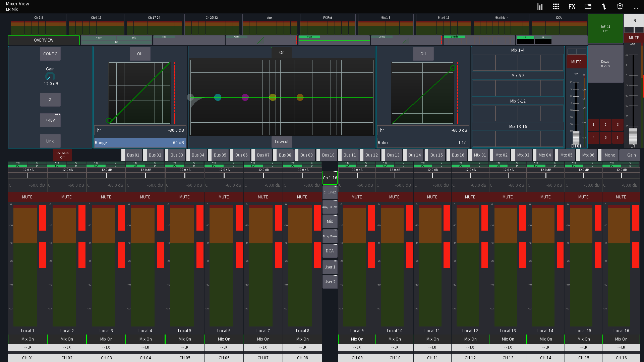Open the library folder icon
644x362 pixels.
[x=588, y=6]
